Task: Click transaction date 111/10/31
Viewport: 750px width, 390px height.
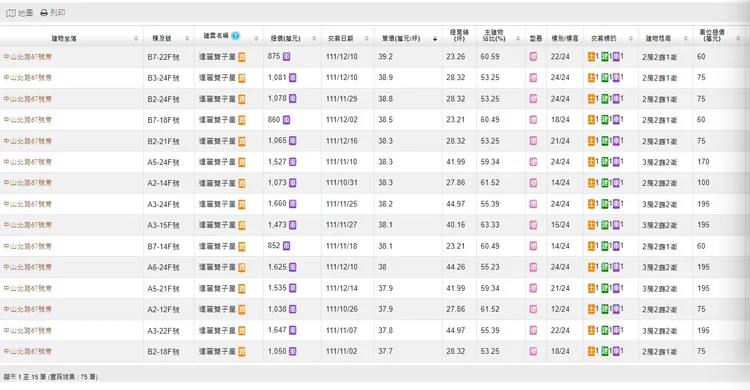Action: 342,183
